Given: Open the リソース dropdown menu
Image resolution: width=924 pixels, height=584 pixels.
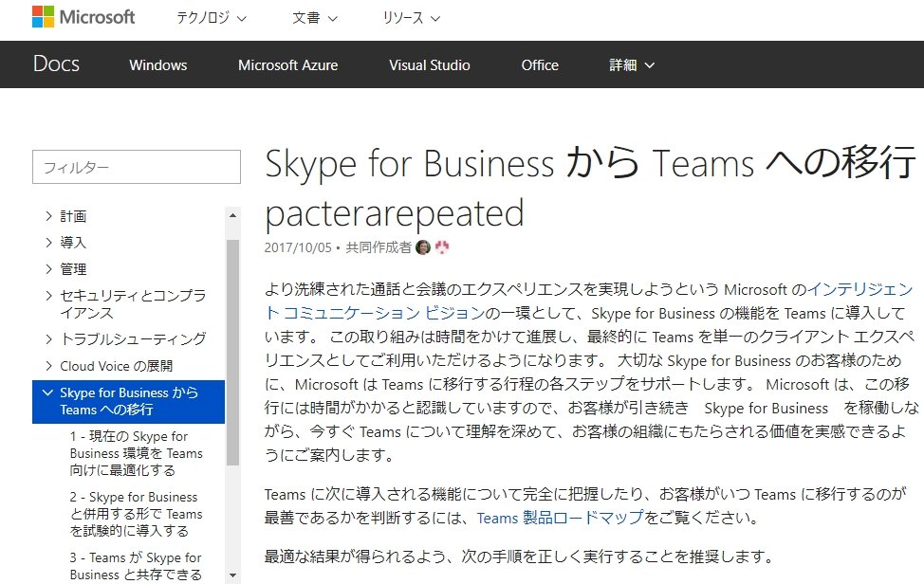Looking at the screenshot, I should tap(411, 18).
